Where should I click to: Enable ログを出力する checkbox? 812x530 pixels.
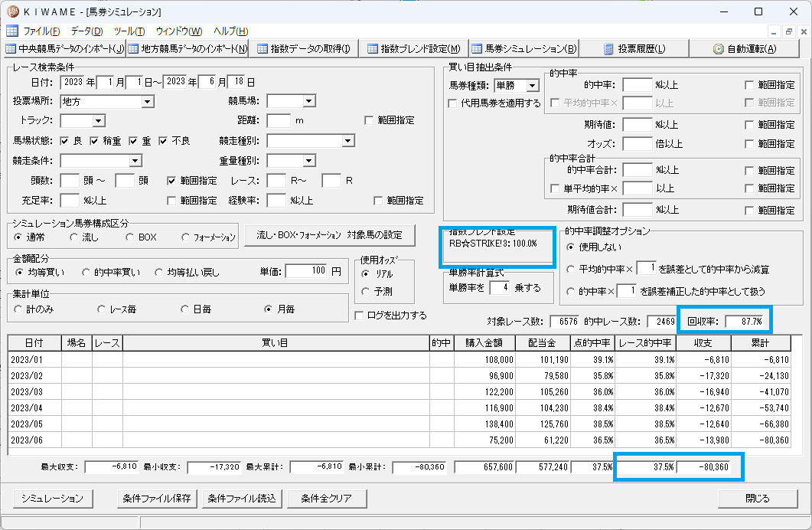tap(359, 315)
